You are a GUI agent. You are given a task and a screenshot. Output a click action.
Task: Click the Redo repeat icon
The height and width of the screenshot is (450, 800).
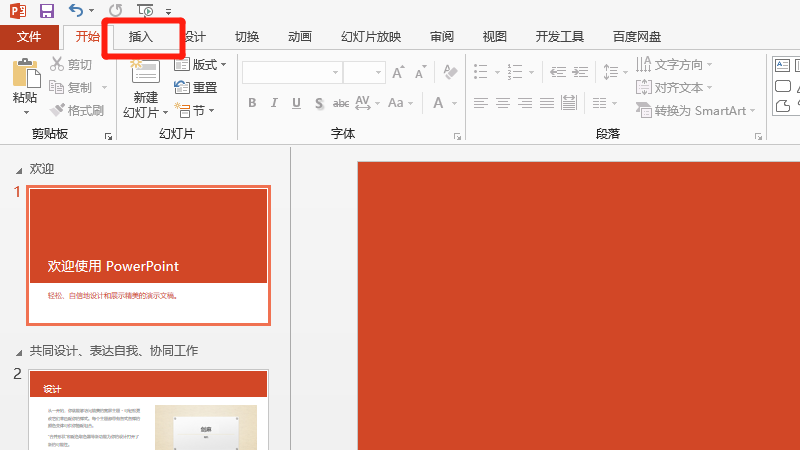(116, 10)
